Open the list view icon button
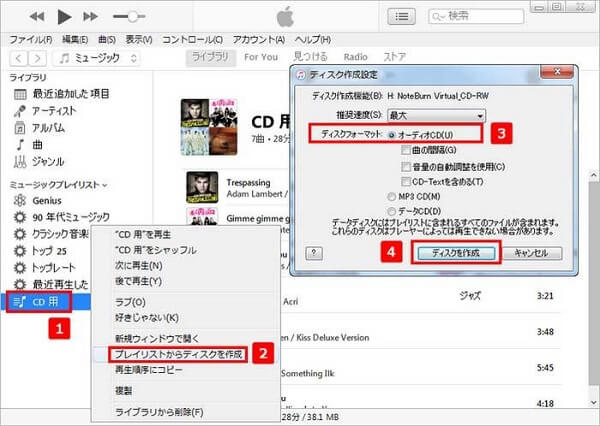 401,16
